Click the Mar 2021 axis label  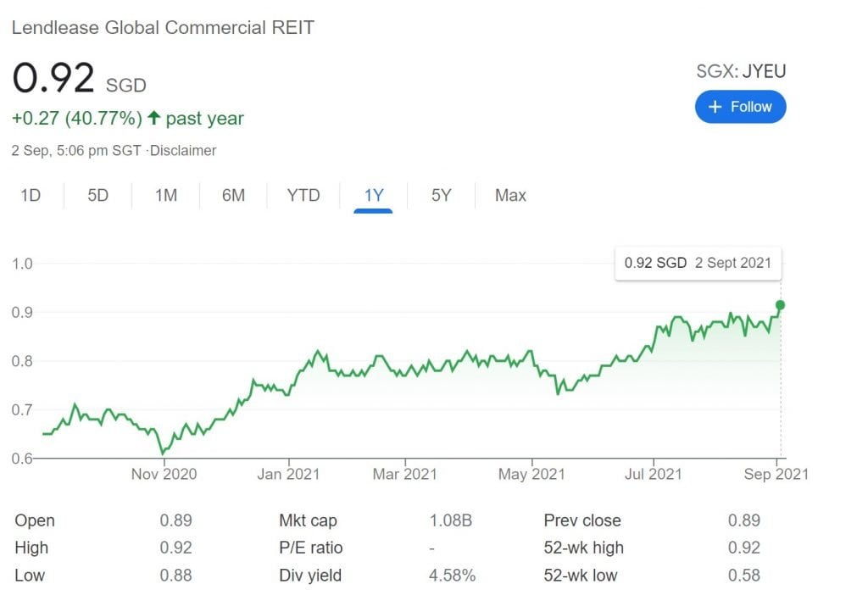click(x=404, y=474)
